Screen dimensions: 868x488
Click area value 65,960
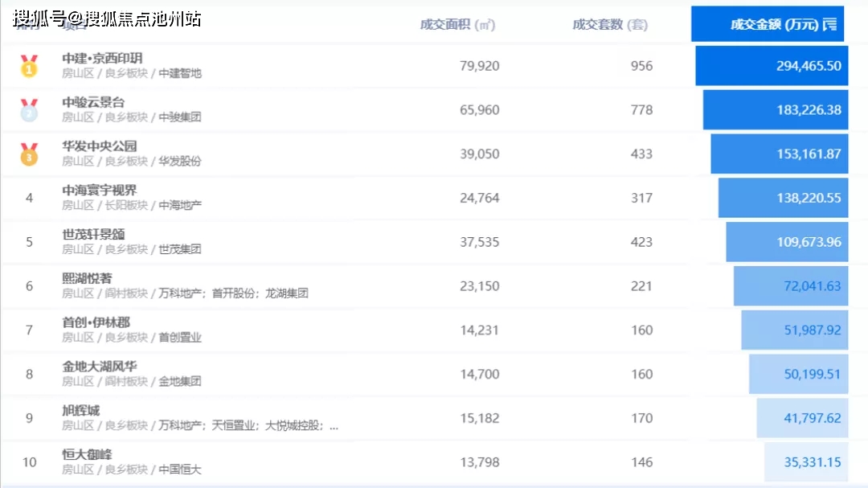(x=479, y=110)
